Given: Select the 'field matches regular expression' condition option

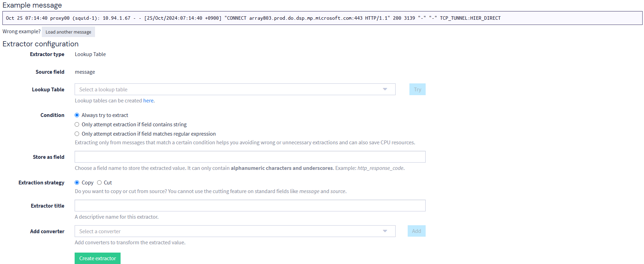Looking at the screenshot, I should point(77,134).
